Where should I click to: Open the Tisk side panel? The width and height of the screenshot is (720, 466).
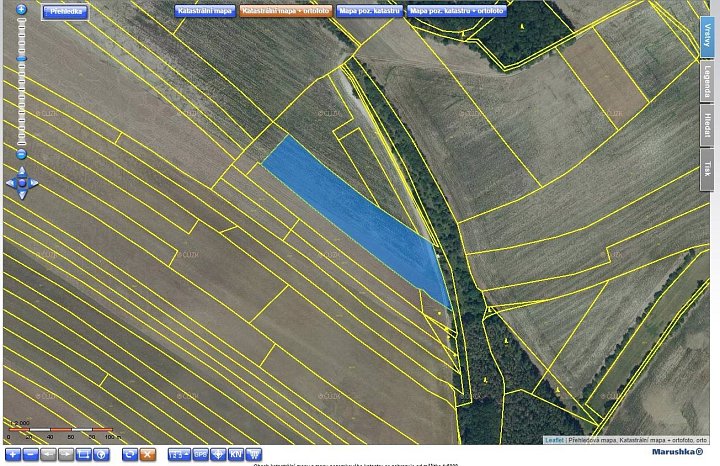pyautogui.click(x=707, y=169)
